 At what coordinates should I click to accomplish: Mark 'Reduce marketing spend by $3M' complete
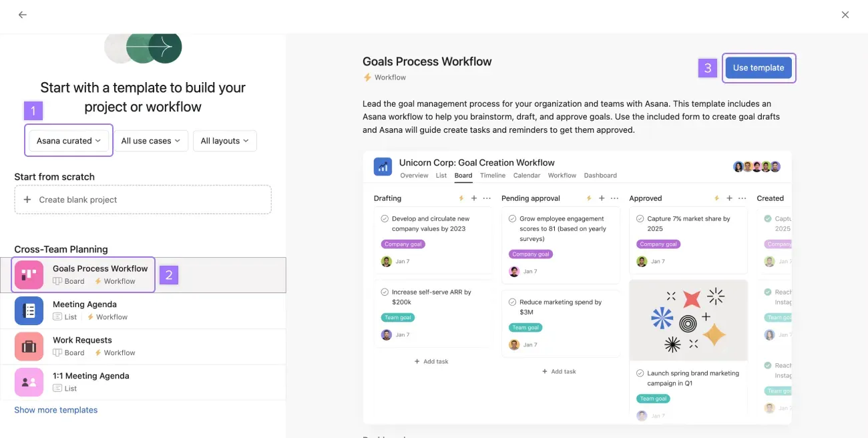(512, 302)
